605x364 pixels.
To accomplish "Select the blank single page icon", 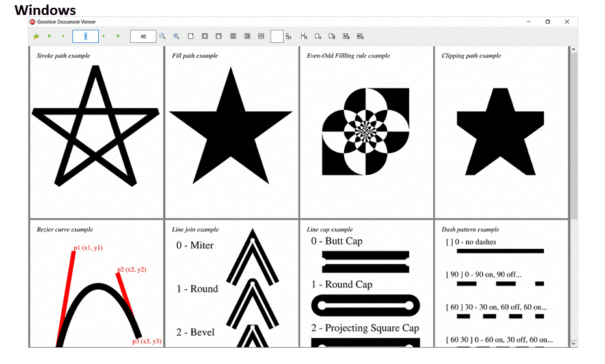I will [191, 36].
